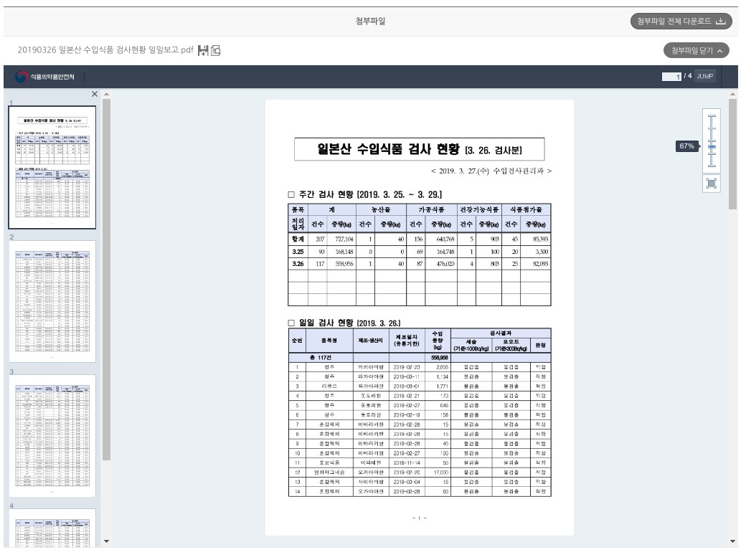Select the page 1 thumbnail
Screen dimensions: 746x560
click(52, 167)
